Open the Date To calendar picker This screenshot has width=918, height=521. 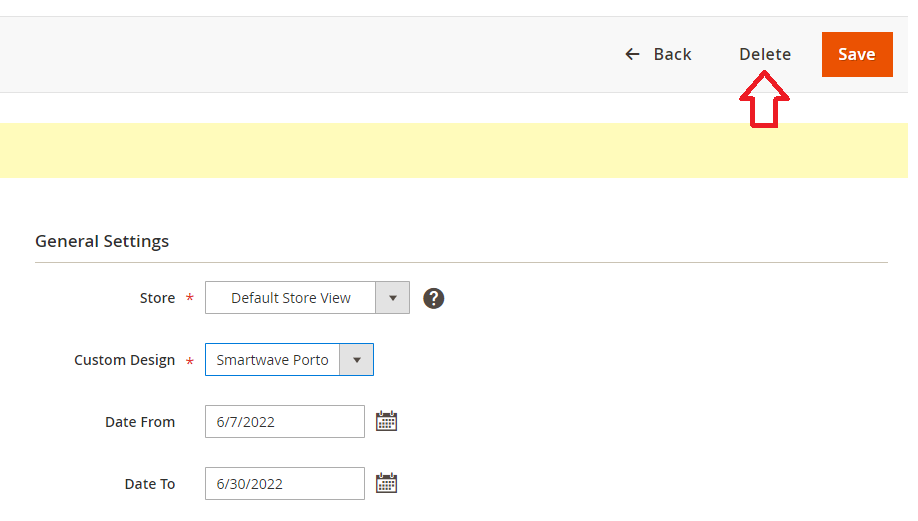386,483
